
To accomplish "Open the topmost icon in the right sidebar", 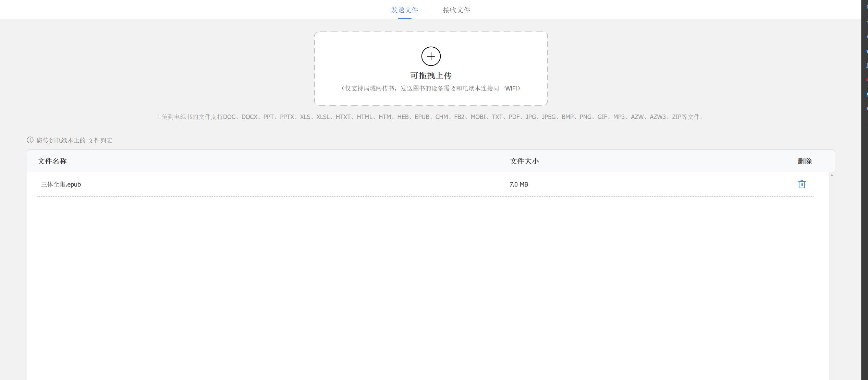I will click(x=866, y=7).
